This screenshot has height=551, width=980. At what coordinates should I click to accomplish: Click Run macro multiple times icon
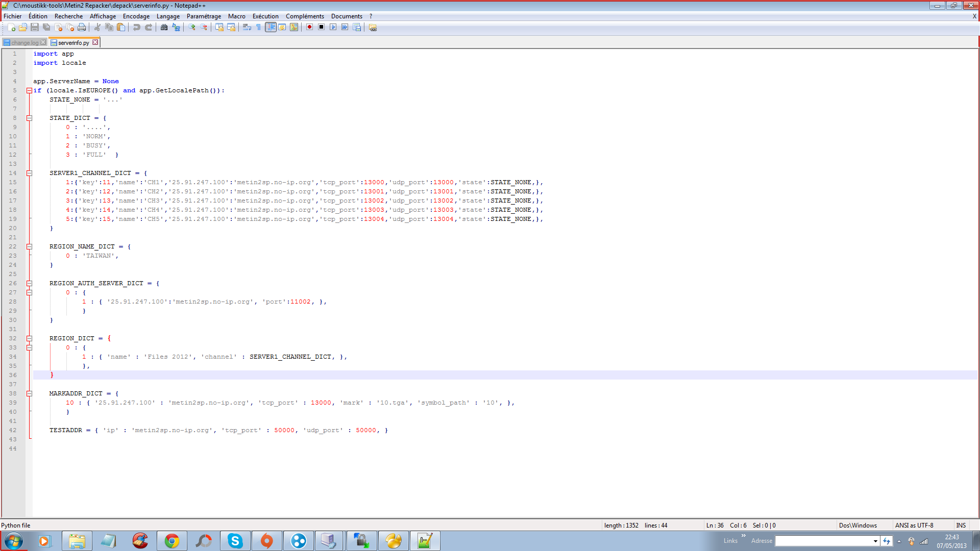pos(345,28)
